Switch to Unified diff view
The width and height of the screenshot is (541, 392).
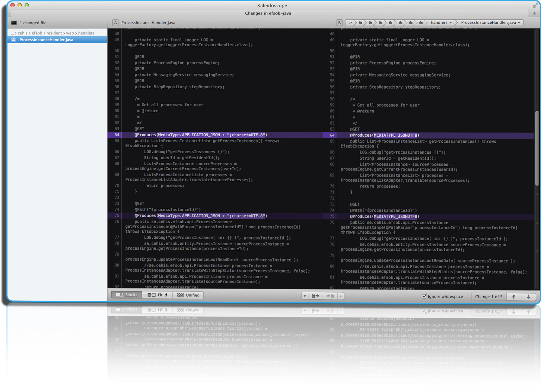188,295
